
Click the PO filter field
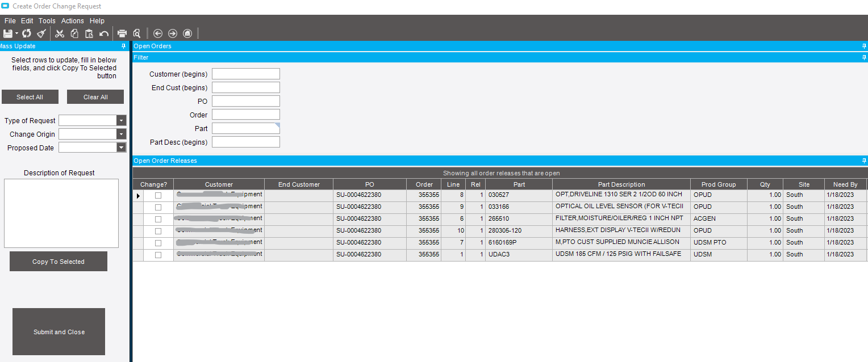tap(246, 101)
